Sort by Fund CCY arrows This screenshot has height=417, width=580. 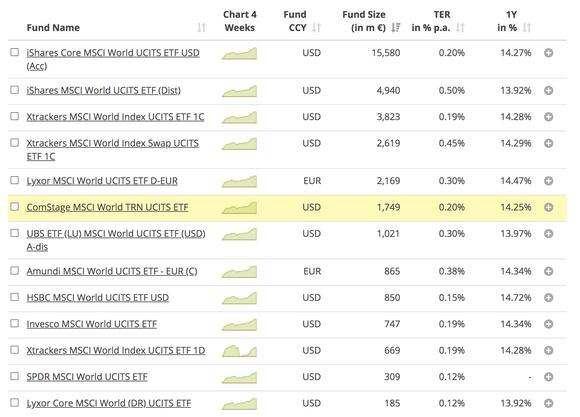[x=316, y=27]
